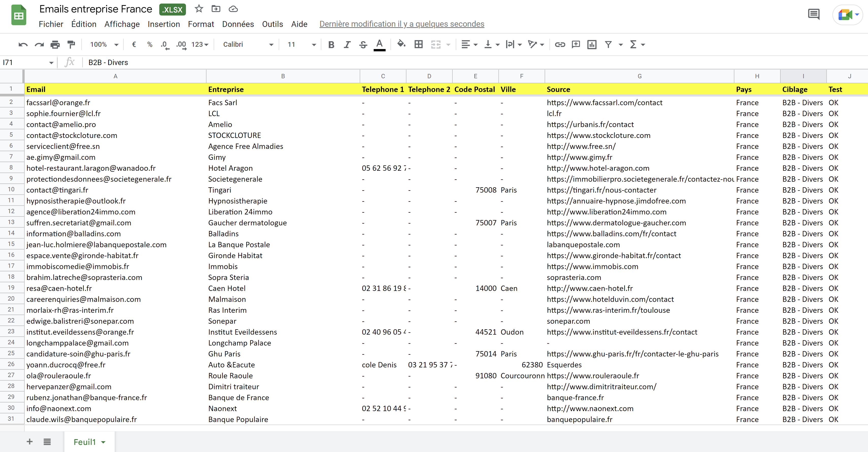This screenshot has width=868, height=452.
Task: Open the Affichage menu
Action: coord(122,24)
